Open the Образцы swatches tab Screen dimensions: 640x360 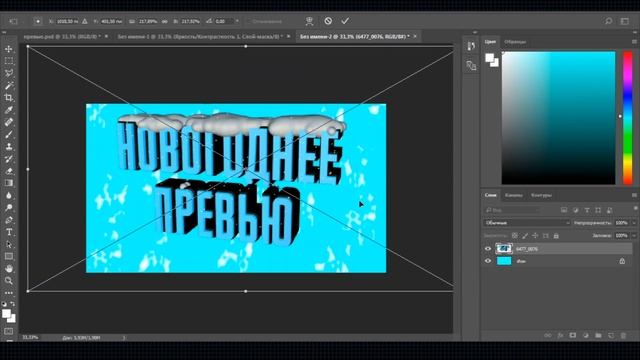(x=515, y=42)
